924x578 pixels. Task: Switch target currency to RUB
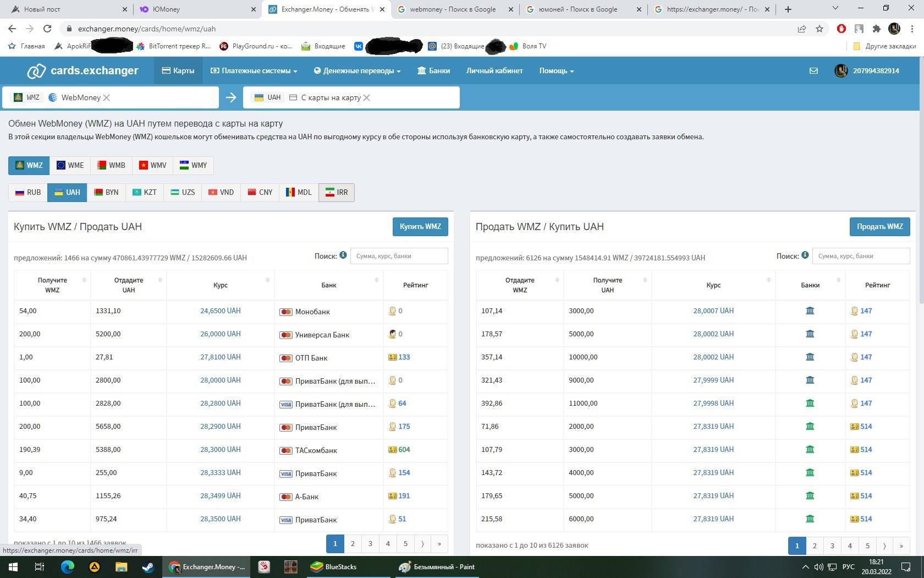click(28, 192)
